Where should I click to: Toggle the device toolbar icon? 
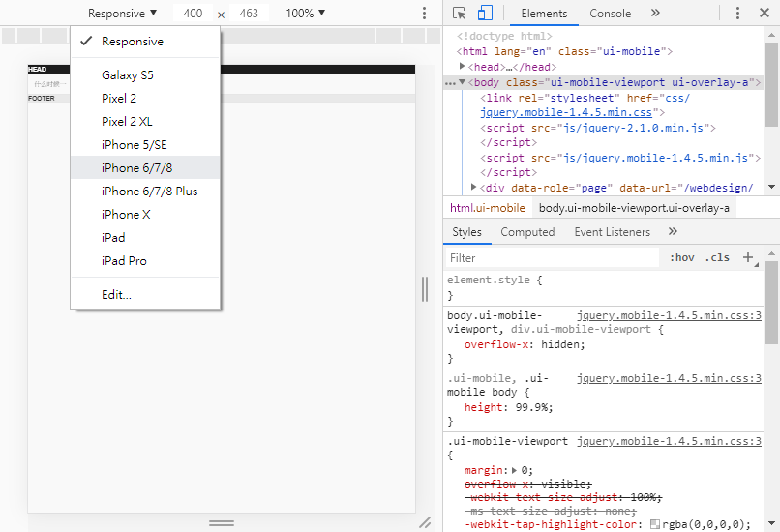485,14
